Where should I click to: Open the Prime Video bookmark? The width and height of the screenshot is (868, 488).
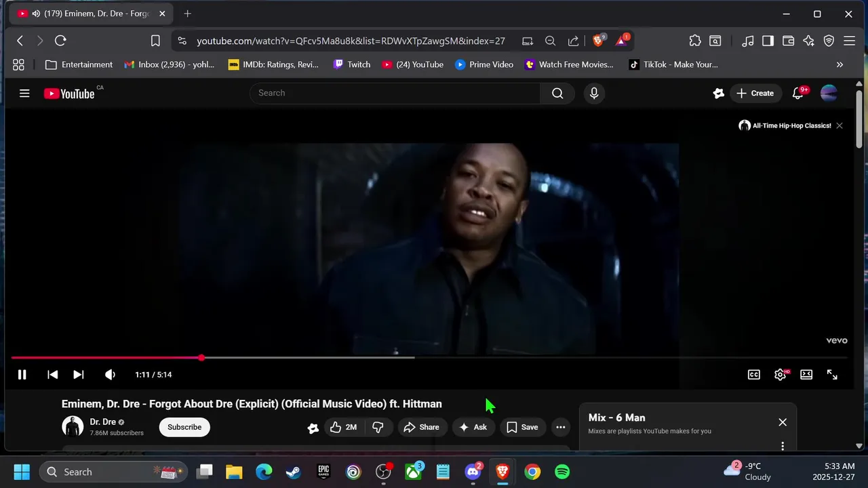pos(484,64)
